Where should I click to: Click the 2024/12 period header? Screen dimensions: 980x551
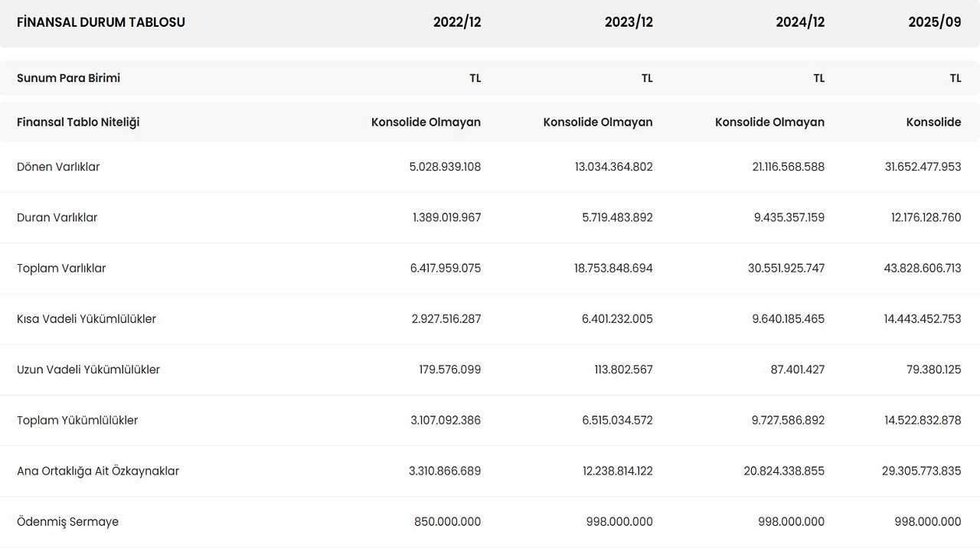[800, 22]
